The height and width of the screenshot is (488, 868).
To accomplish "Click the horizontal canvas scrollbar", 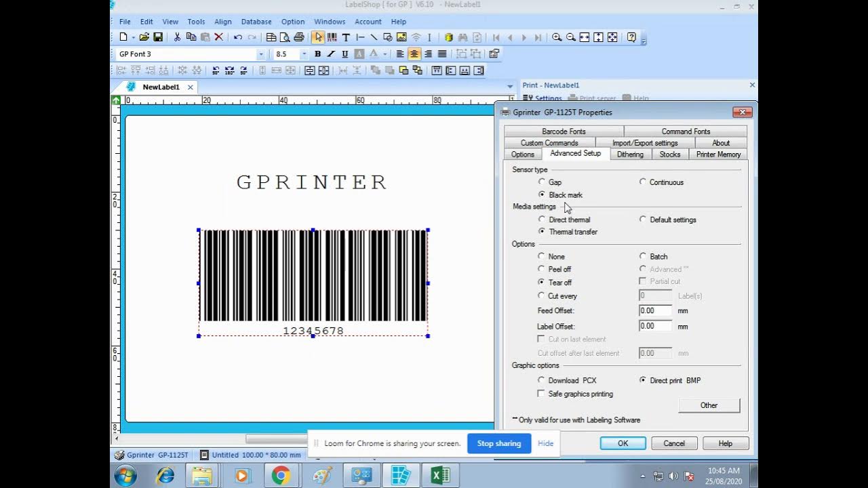I will pos(276,439).
